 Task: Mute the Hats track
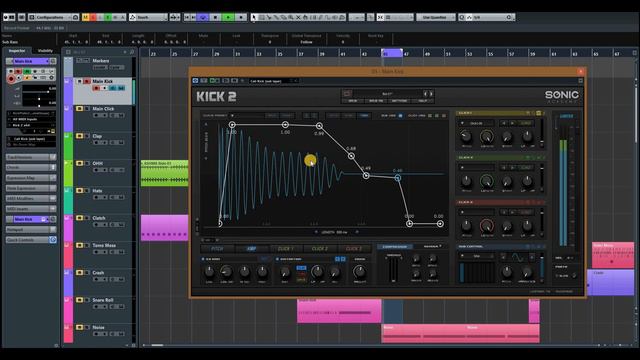tap(80, 191)
